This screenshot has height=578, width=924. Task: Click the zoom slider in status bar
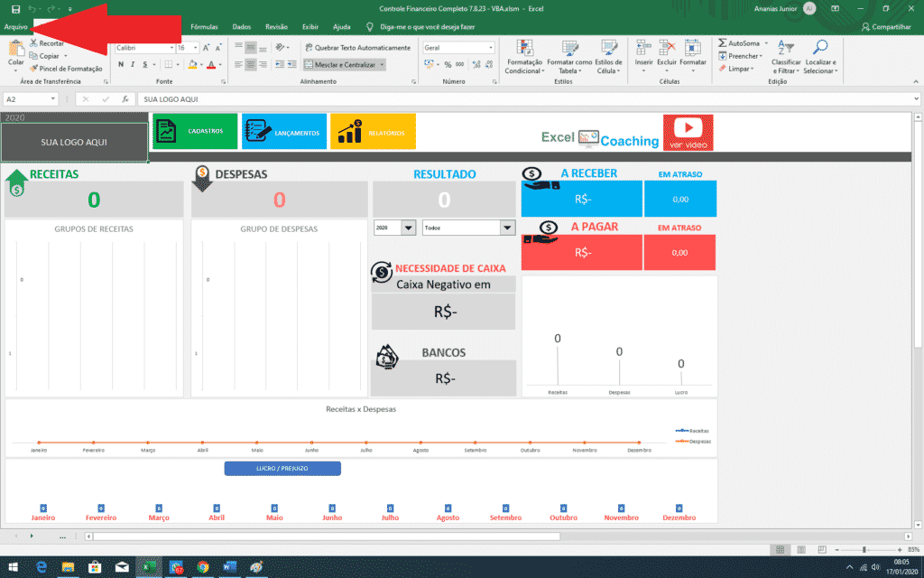click(x=864, y=550)
